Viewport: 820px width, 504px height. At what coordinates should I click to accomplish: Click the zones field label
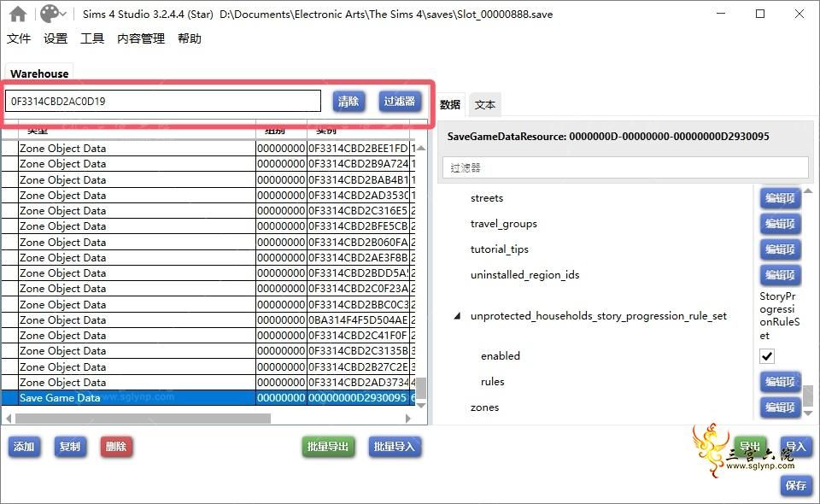(x=485, y=407)
